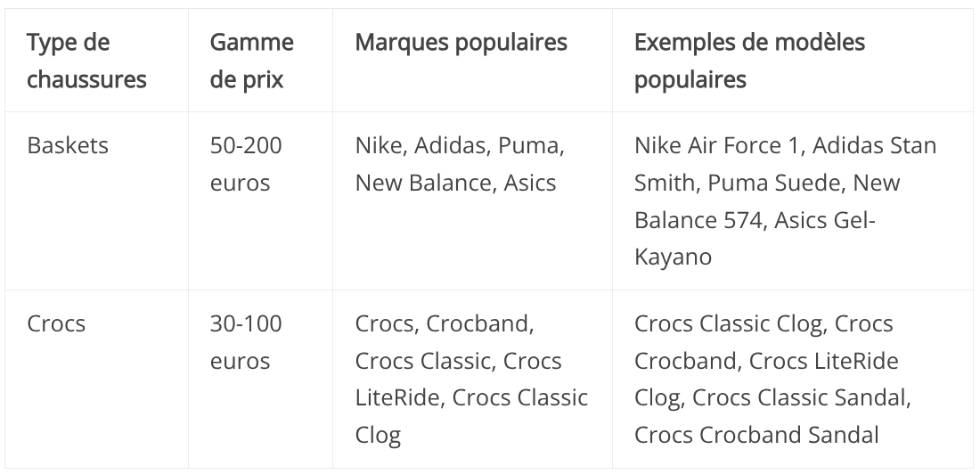Click the "50-200 euros" price cell
This screenshot has height=474, width=980.
coord(260,200)
